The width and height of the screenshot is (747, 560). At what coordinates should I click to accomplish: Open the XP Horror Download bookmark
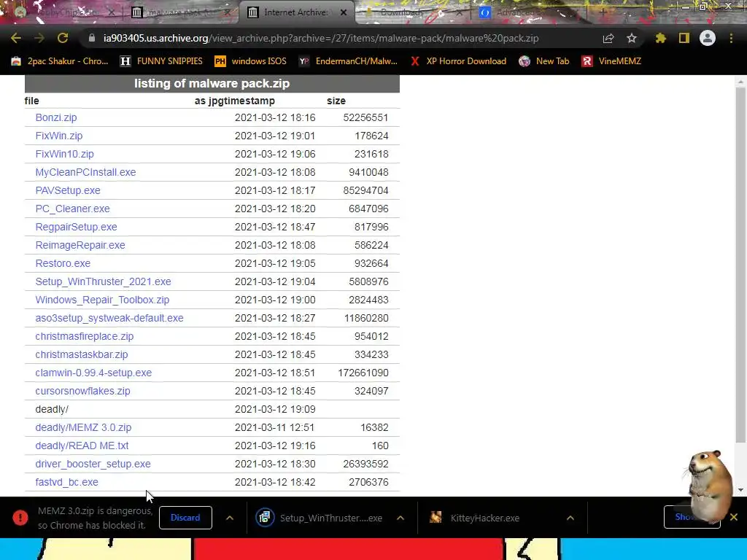458,61
